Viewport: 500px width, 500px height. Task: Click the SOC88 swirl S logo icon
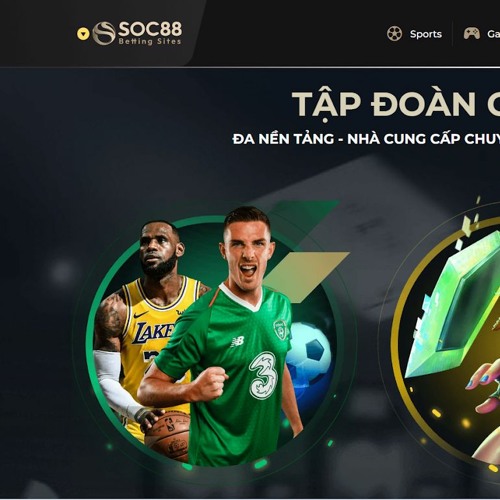pyautogui.click(x=104, y=33)
